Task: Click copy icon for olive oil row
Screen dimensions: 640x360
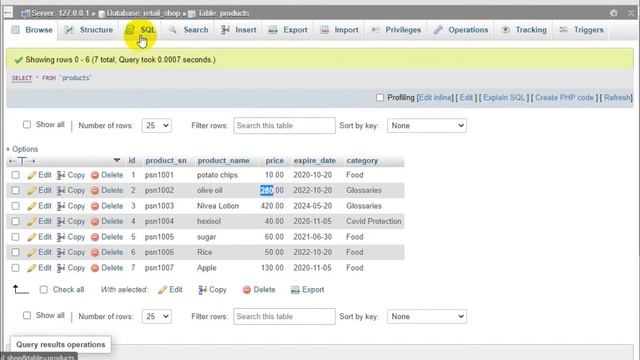Action: (61, 191)
